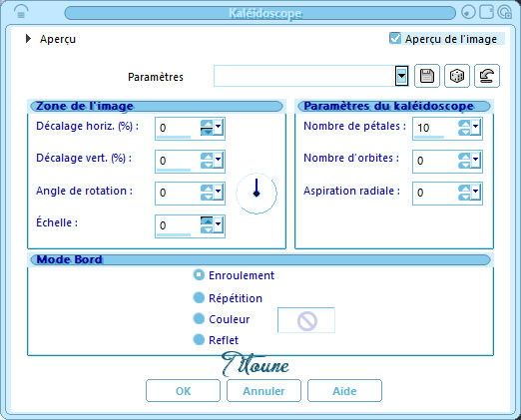Click the Annuler button
This screenshot has width=521, height=420.
[263, 391]
